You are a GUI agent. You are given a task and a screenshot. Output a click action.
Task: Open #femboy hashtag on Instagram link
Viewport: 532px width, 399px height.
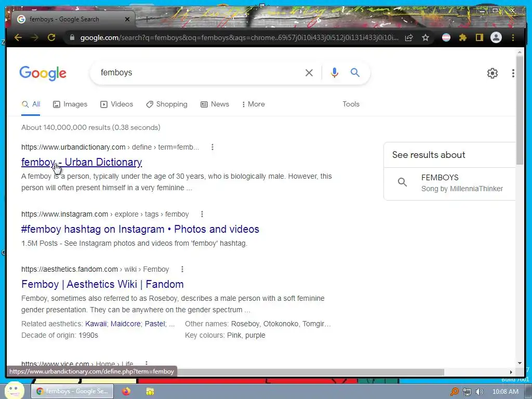[140, 229]
